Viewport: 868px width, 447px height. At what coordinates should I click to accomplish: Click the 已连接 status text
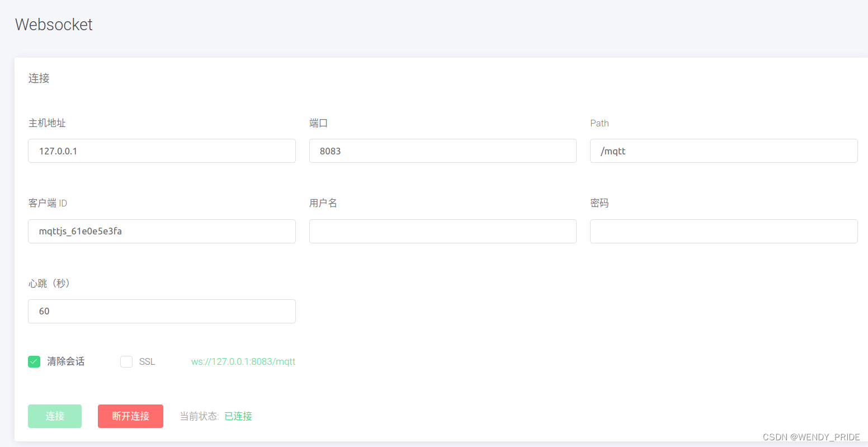point(237,416)
